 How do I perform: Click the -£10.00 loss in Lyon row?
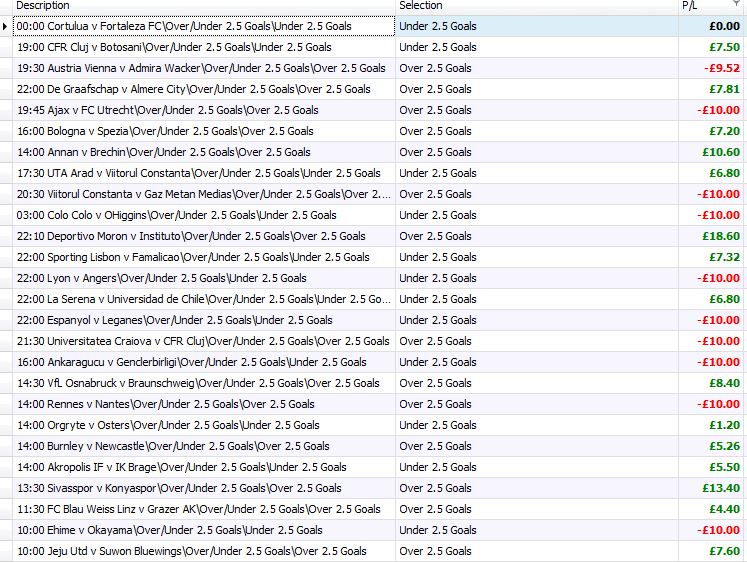tap(718, 278)
